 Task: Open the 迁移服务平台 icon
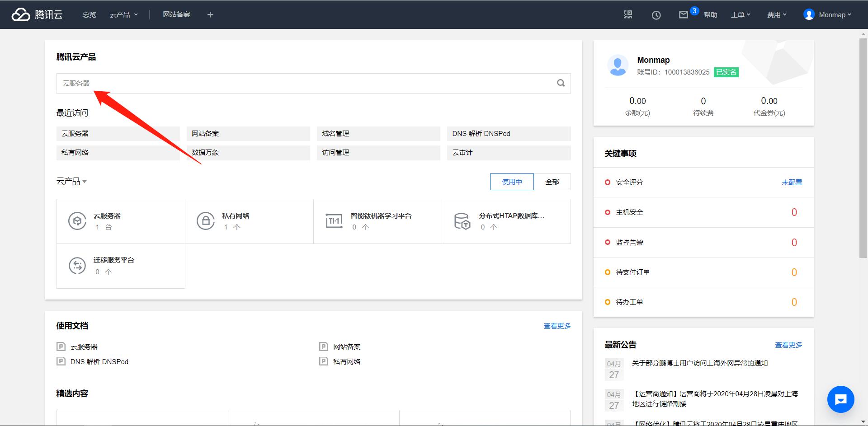click(77, 266)
